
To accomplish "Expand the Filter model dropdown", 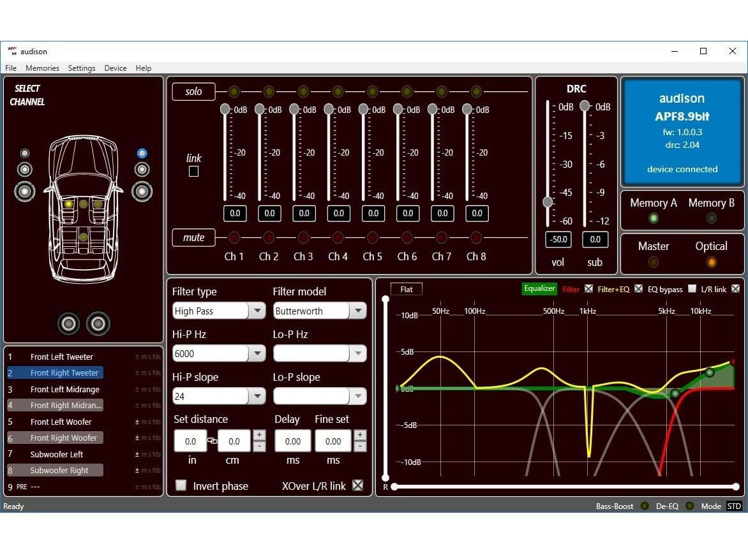I will [357, 311].
